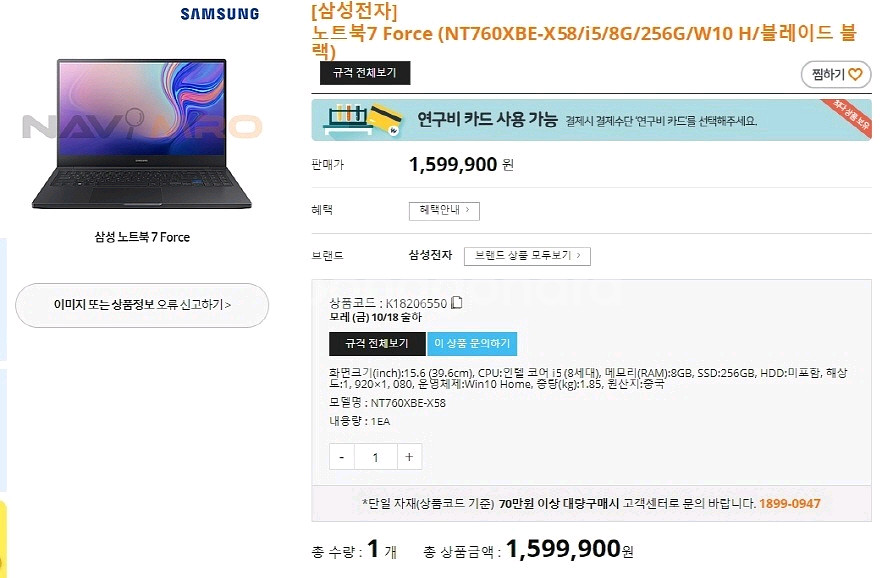This screenshot has width=888, height=578.
Task: Select the top 규격 전체보기 tab
Action: click(x=364, y=73)
